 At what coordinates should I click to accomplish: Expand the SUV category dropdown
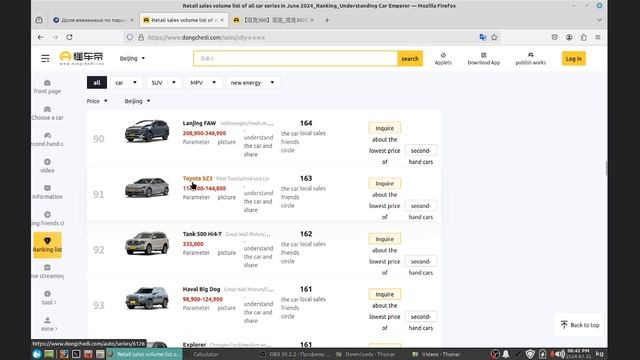pyautogui.click(x=163, y=82)
